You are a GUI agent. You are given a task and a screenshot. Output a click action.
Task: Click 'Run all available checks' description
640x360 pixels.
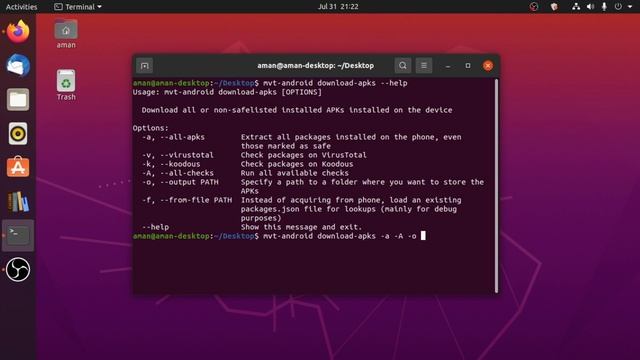294,173
